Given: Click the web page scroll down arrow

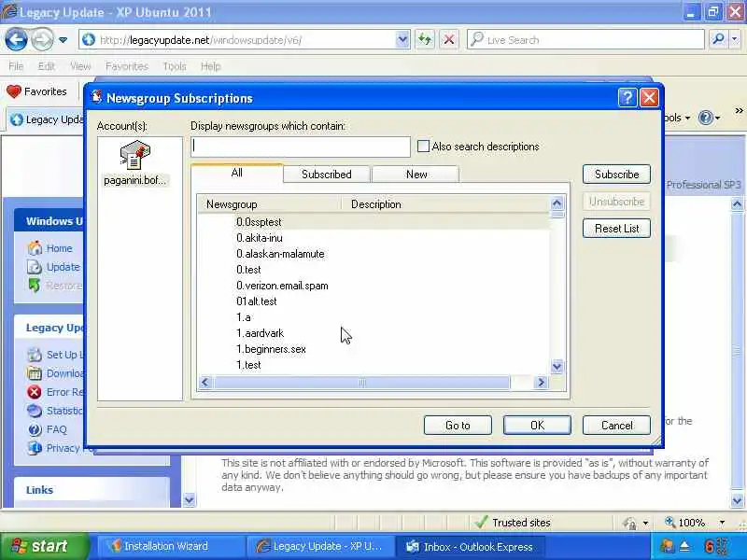Looking at the screenshot, I should [737, 501].
